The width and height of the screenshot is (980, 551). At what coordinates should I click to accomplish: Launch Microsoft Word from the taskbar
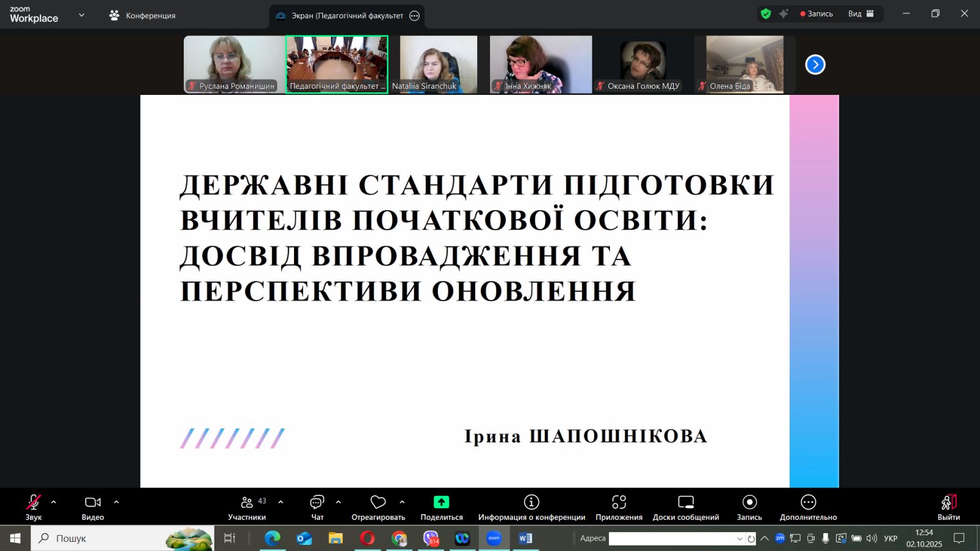click(524, 539)
